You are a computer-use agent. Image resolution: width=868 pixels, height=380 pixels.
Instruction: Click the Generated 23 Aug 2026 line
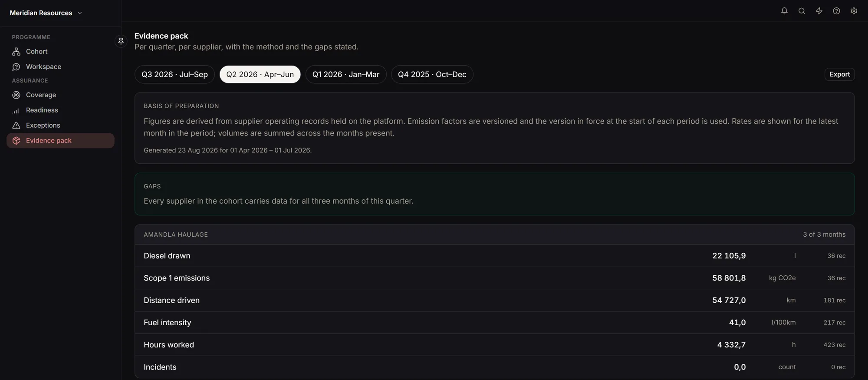[x=227, y=150]
